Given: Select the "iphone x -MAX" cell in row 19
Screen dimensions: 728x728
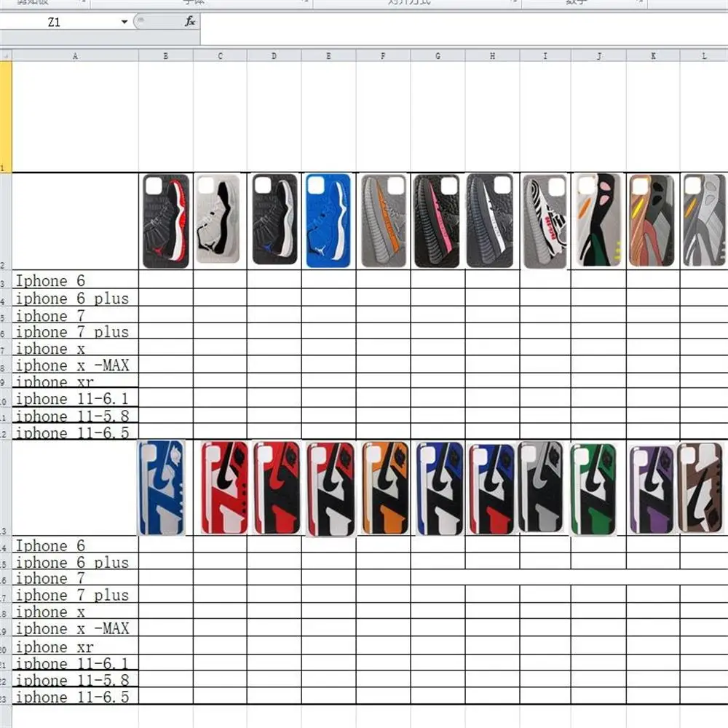Looking at the screenshot, I should 75,628.
